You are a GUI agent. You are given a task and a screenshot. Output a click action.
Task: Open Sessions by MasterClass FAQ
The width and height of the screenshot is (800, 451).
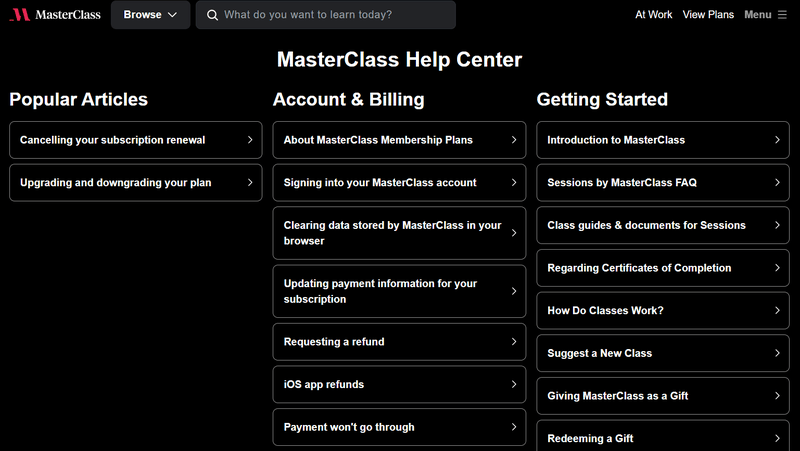coord(622,183)
